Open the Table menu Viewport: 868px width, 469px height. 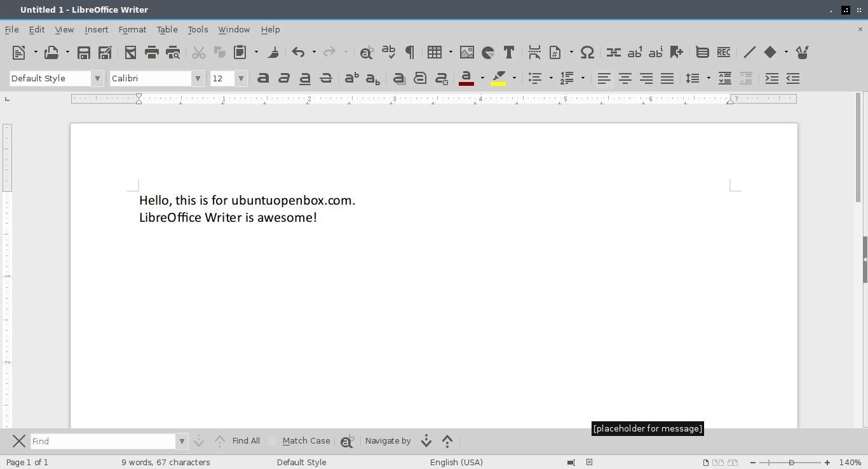pyautogui.click(x=167, y=29)
